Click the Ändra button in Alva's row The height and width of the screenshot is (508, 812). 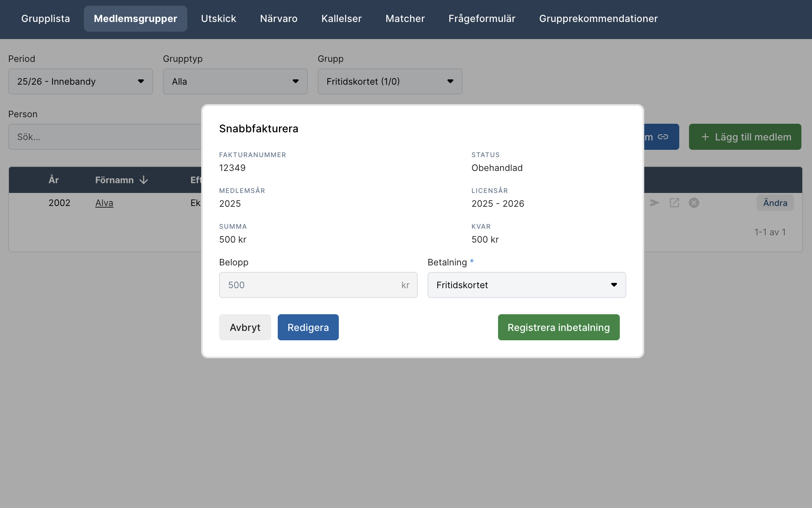click(775, 203)
